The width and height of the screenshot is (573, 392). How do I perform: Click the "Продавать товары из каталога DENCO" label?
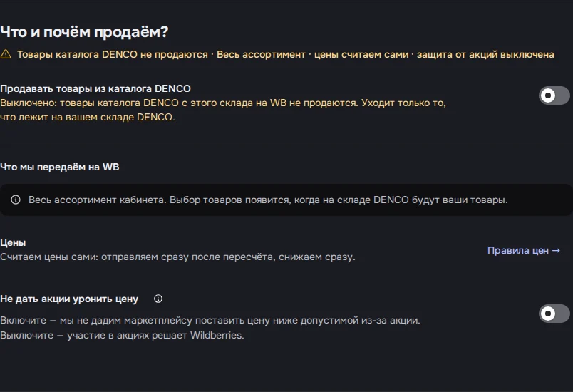tap(95, 89)
